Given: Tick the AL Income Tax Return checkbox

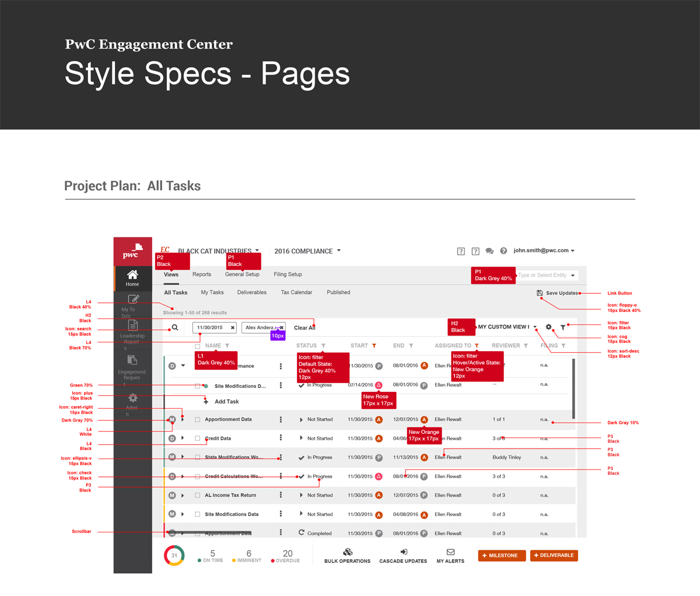Looking at the screenshot, I should tap(198, 496).
